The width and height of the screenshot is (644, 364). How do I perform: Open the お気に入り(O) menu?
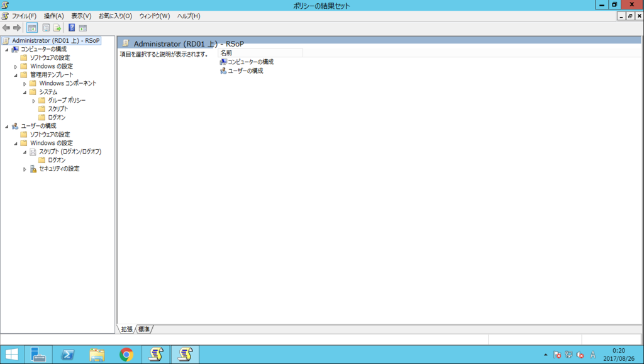pyautogui.click(x=116, y=16)
